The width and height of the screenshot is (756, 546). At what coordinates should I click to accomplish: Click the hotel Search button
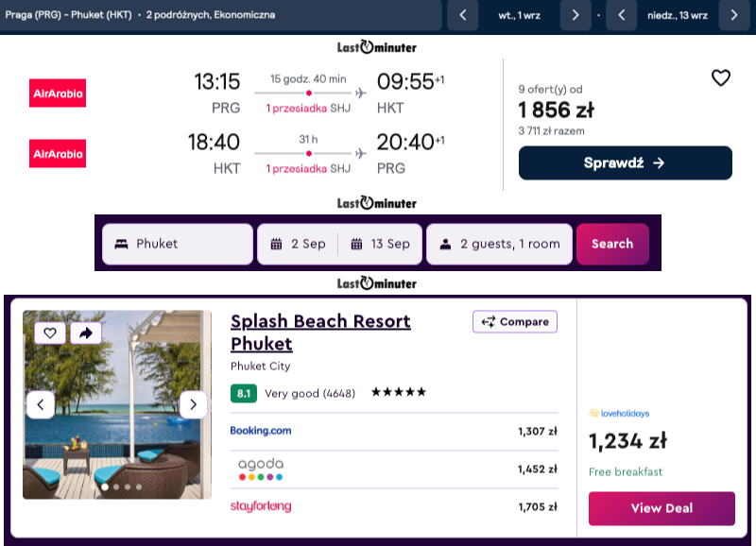click(x=612, y=244)
